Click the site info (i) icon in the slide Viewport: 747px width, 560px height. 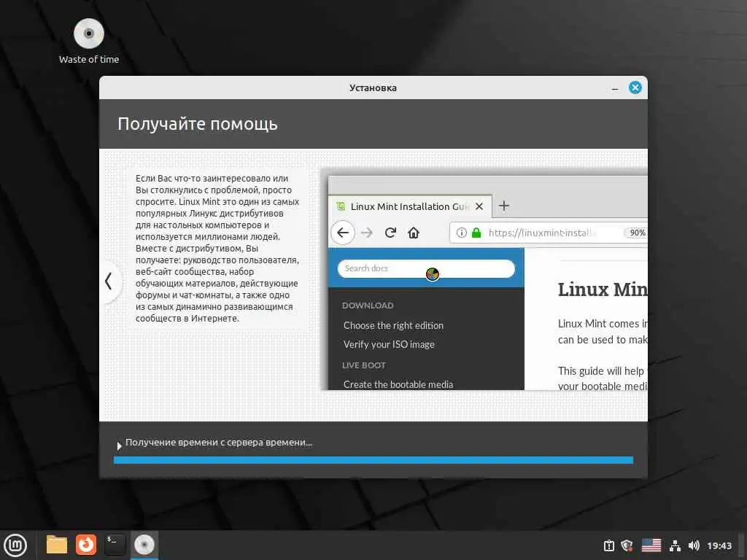(461, 233)
